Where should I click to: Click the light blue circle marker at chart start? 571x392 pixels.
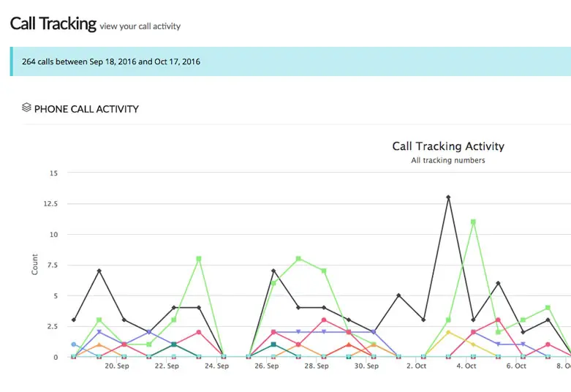[x=73, y=344]
